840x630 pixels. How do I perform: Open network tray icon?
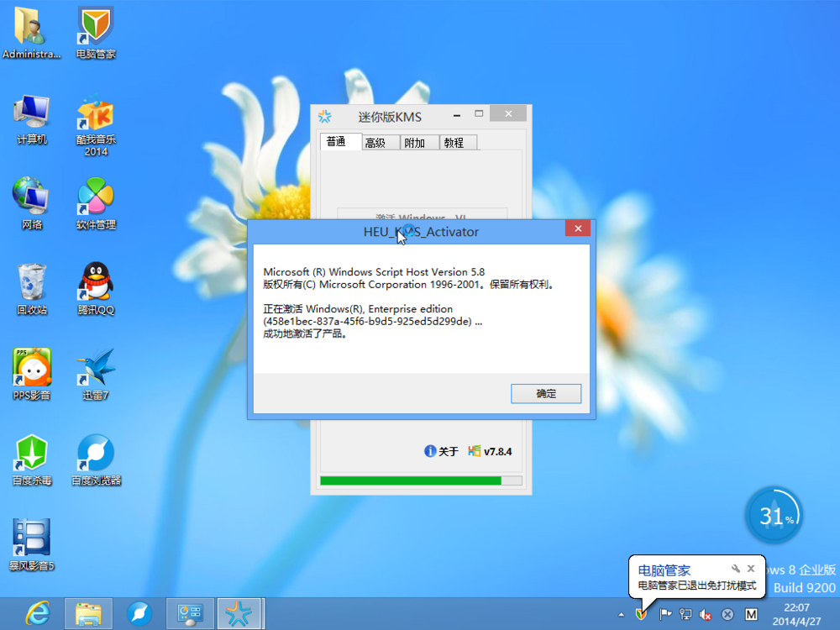point(685,615)
